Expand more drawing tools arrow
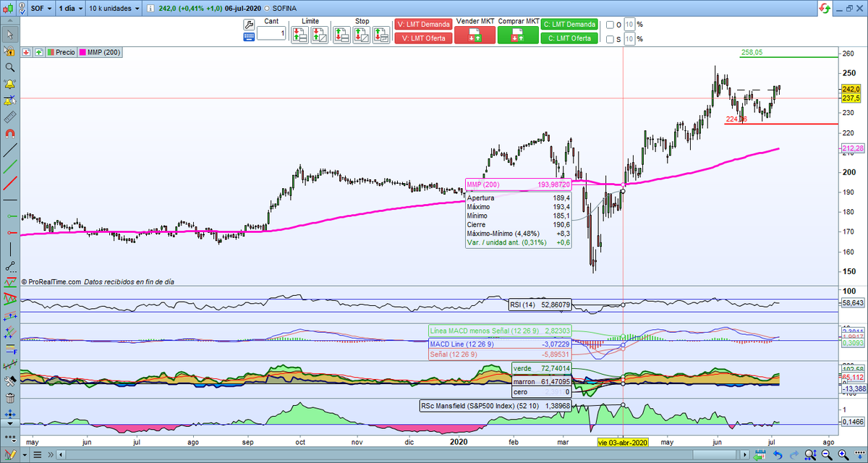 coord(9,422)
